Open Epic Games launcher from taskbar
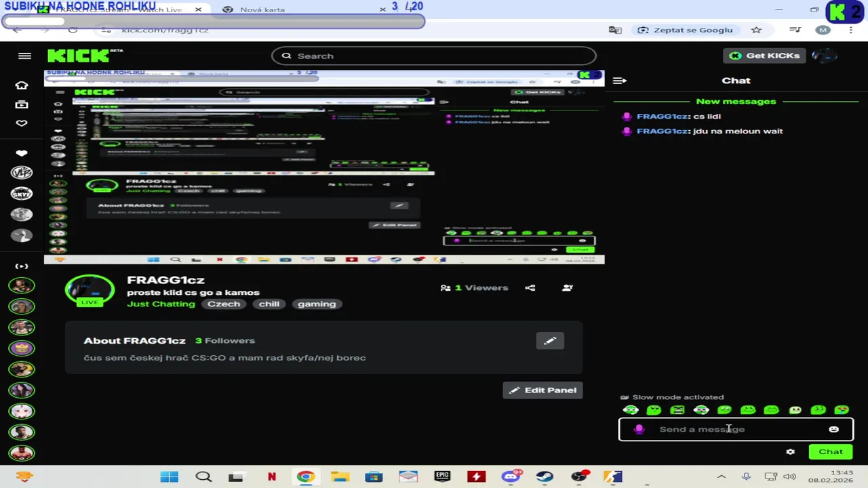This screenshot has height=488, width=868. pyautogui.click(x=442, y=477)
